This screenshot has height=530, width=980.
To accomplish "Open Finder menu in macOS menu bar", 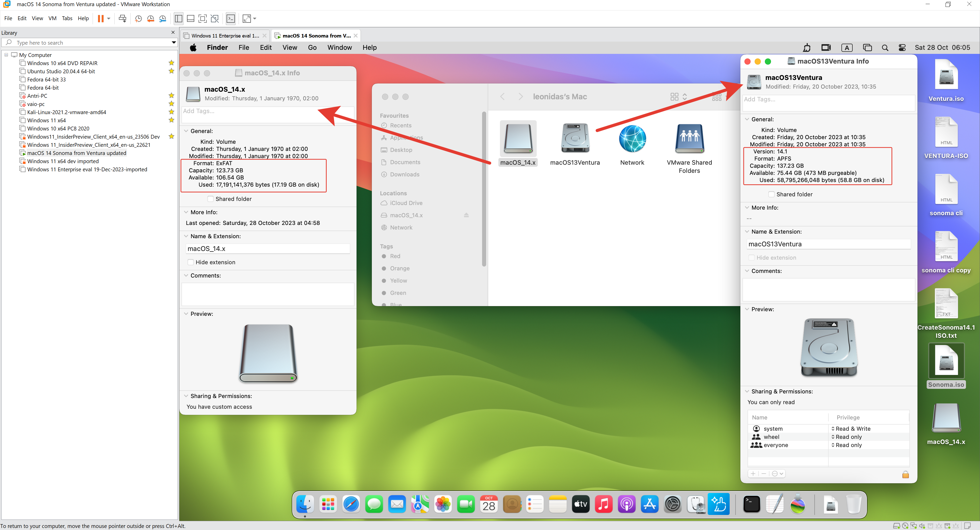I will pos(217,47).
